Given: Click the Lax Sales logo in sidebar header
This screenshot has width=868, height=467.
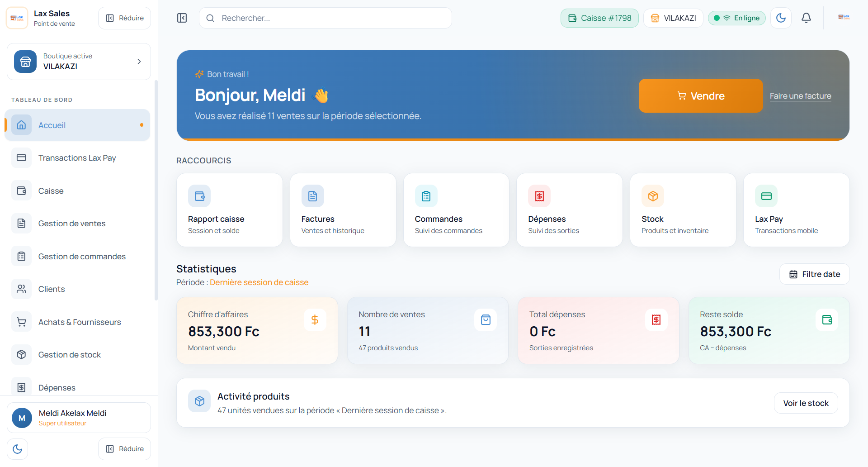Looking at the screenshot, I should click(17, 18).
